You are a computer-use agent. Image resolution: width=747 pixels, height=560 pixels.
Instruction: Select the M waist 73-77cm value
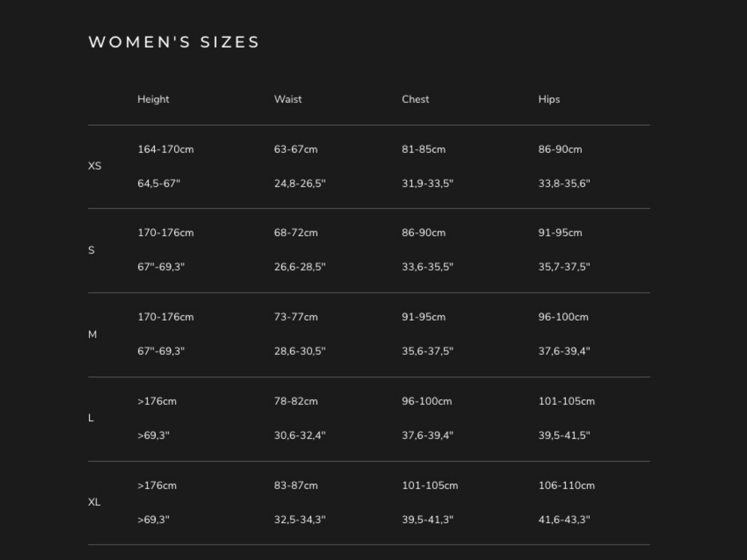tap(296, 317)
